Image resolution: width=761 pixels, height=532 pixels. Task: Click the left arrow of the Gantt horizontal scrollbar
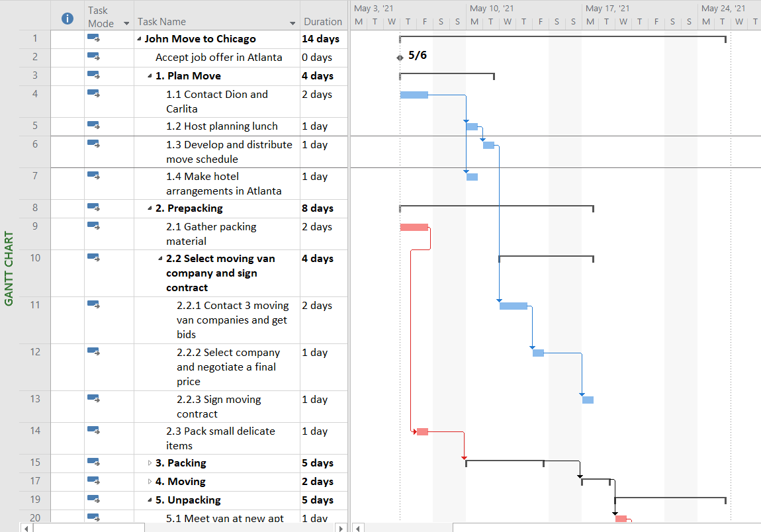point(357,527)
